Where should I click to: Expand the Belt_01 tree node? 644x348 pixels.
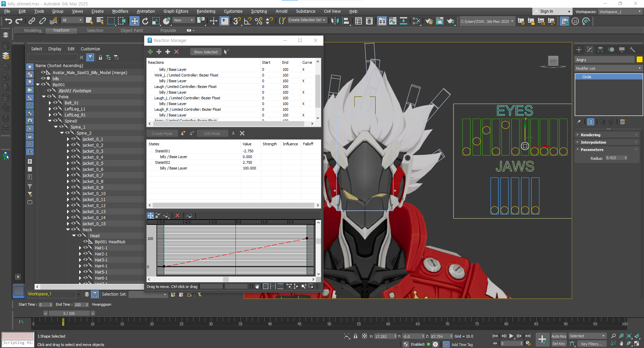tap(50, 103)
